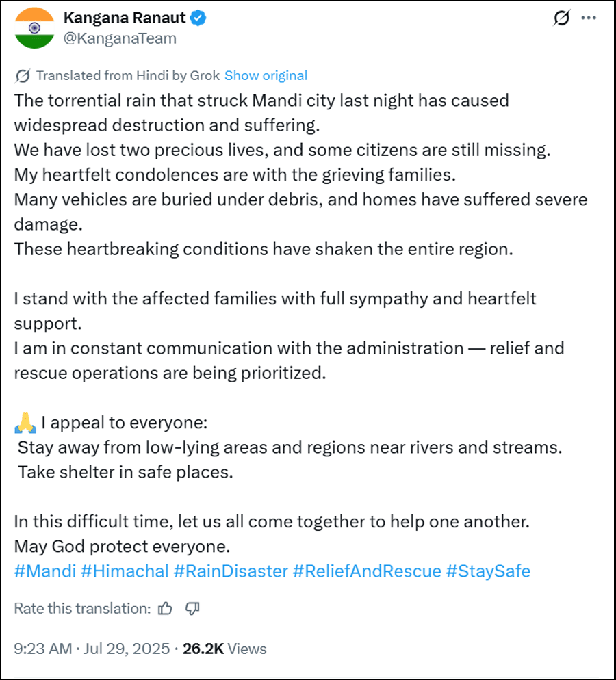Click the thumbs down translation rating
616x680 pixels.
point(192,608)
